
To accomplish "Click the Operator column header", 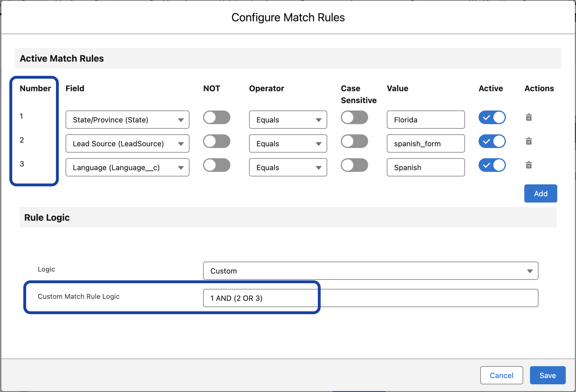I will [x=267, y=88].
